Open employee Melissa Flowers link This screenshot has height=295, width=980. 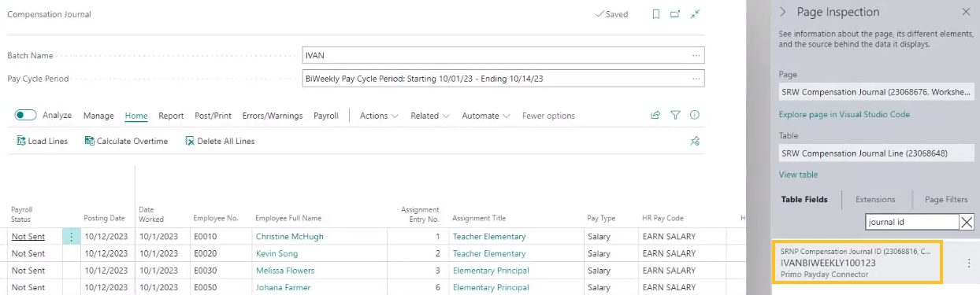click(x=285, y=271)
